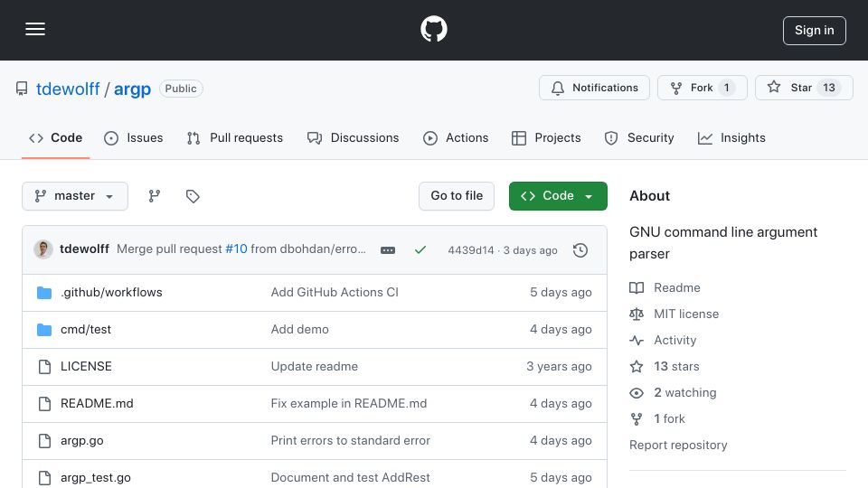Open the hamburger navigation menu

point(35,29)
